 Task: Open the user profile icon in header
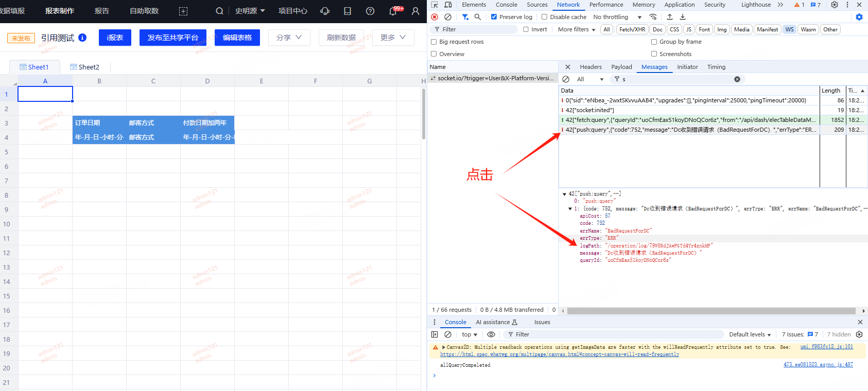coord(415,11)
